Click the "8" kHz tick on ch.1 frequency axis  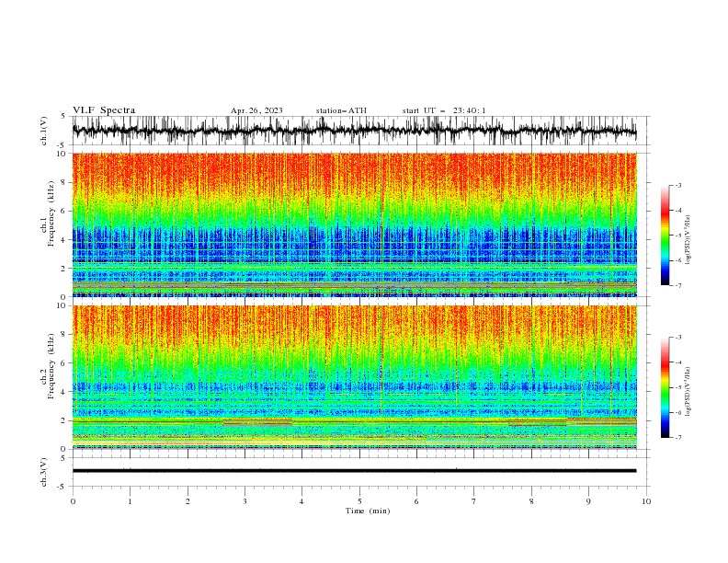[64, 182]
